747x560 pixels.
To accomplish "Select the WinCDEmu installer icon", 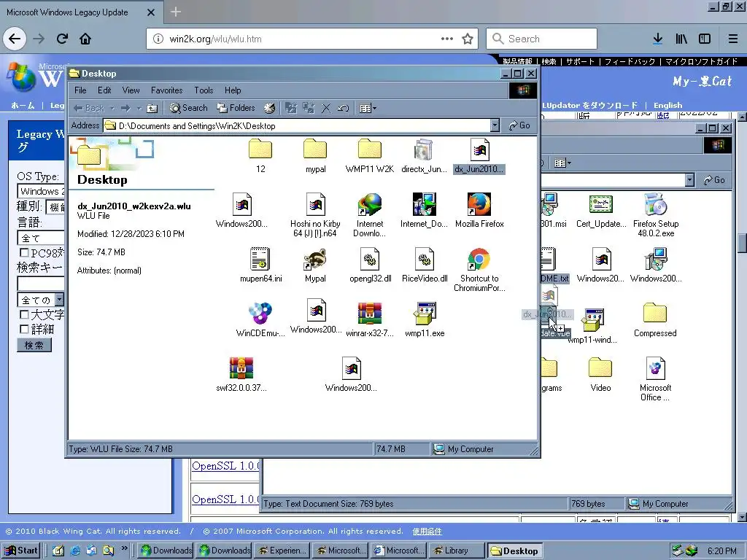I will tap(260, 314).
